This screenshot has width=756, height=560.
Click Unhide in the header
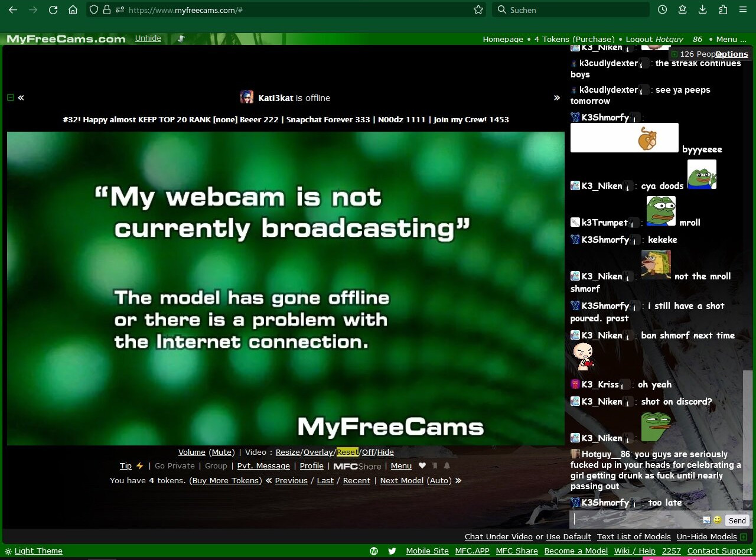[x=148, y=38]
